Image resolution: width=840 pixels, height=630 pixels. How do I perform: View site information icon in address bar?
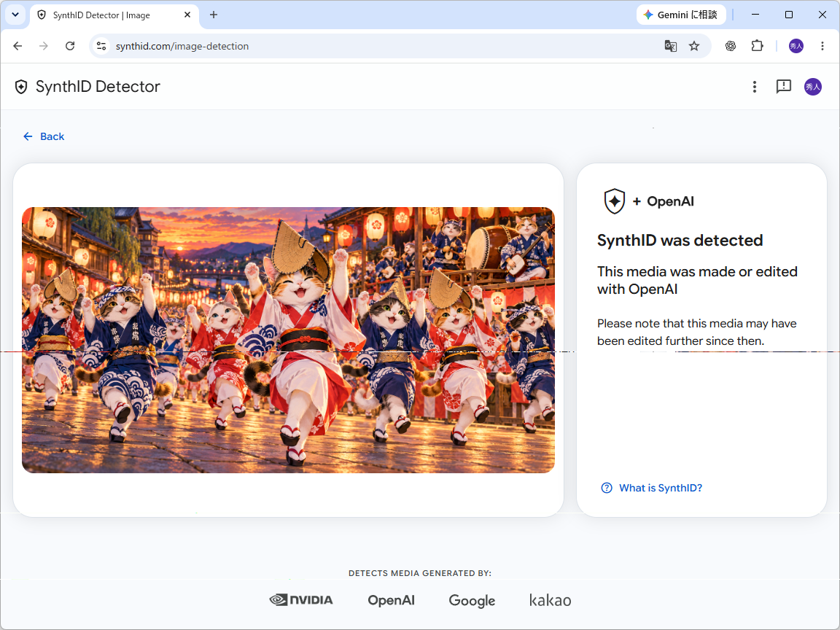[101, 46]
